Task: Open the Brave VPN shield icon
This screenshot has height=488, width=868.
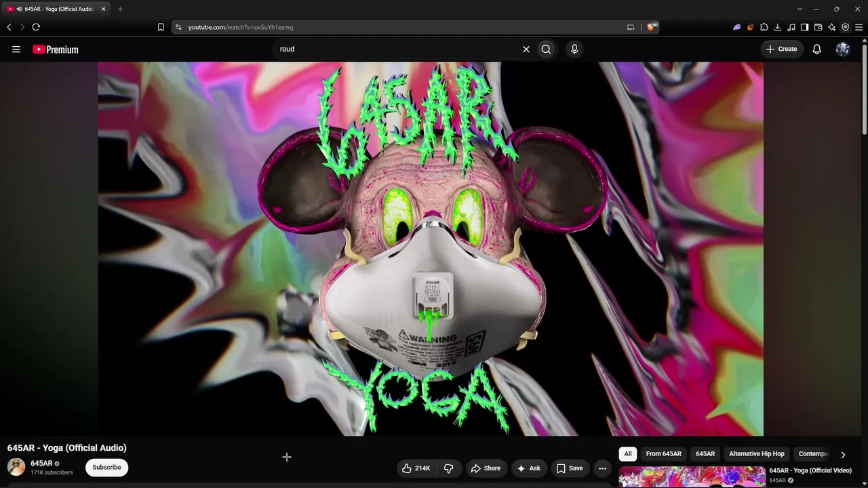Action: click(846, 27)
